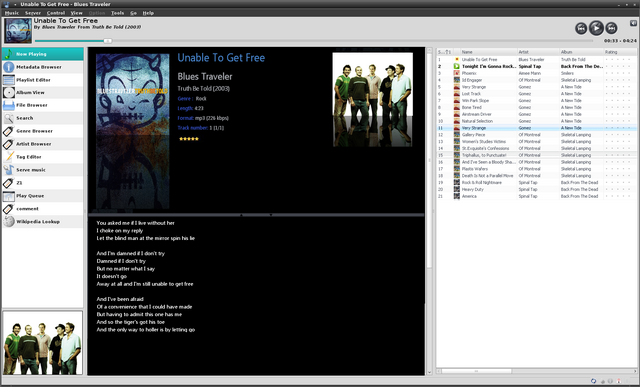This screenshot has width=640, height=387.
Task: Click the blue refresh icon in the status bar
Action: point(593,381)
